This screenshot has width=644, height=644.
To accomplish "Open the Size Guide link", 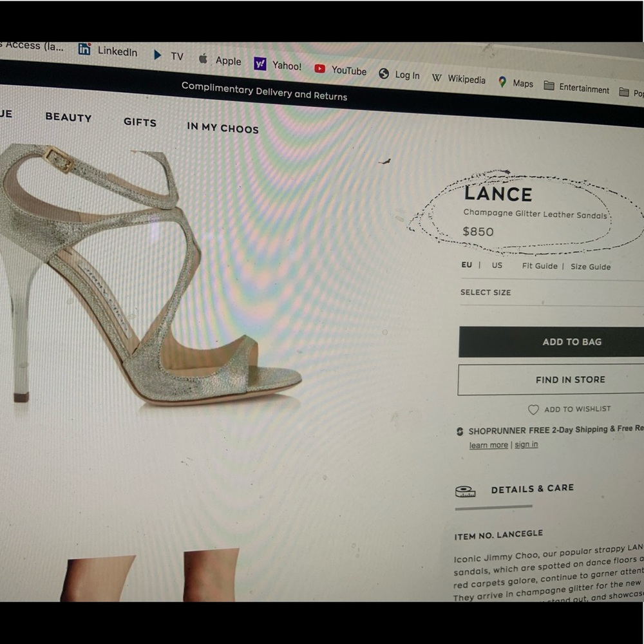I will (591, 267).
